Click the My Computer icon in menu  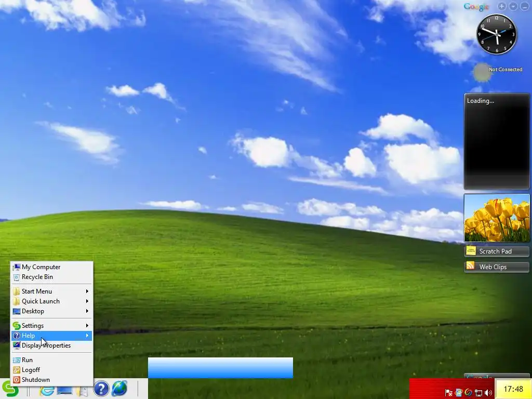pyautogui.click(x=16, y=268)
